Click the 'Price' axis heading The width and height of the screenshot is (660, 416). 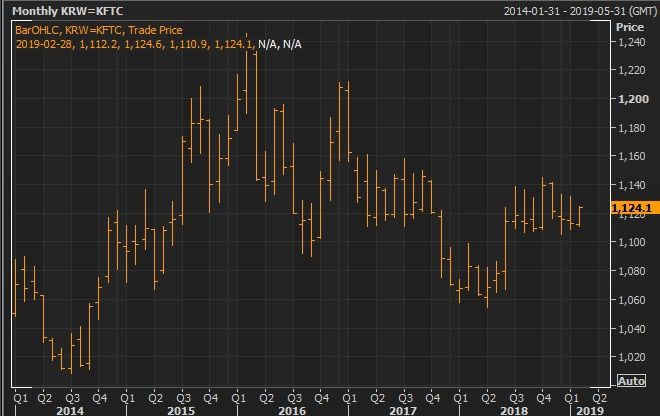click(630, 27)
